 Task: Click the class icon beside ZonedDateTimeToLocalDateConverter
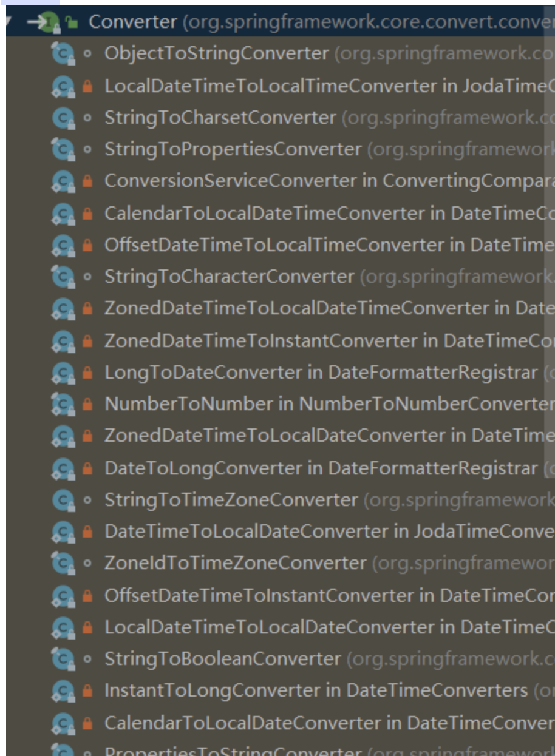63,436
